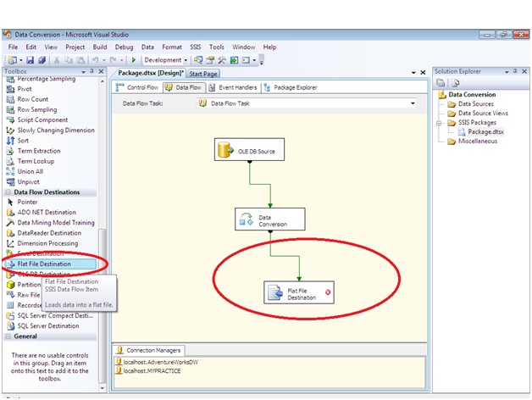Select the OLE DB Source component
The width and height of the screenshot is (532, 400).
pos(245,152)
